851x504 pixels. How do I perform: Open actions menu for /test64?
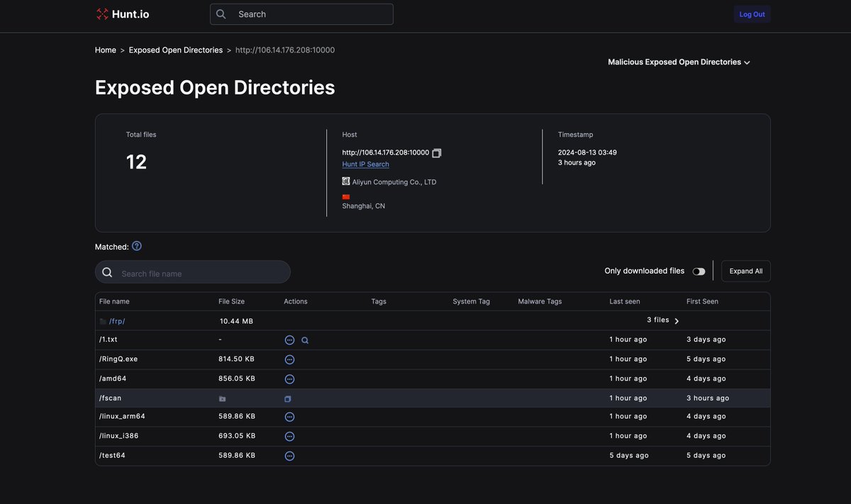coord(289,456)
